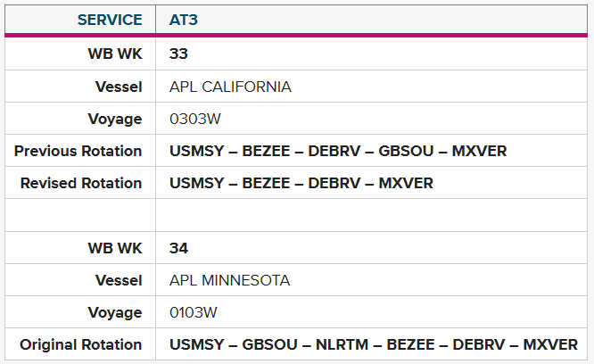Viewport: 594px width, 364px height.
Task: Click the week 33 WB WK label
Action: [x=115, y=54]
